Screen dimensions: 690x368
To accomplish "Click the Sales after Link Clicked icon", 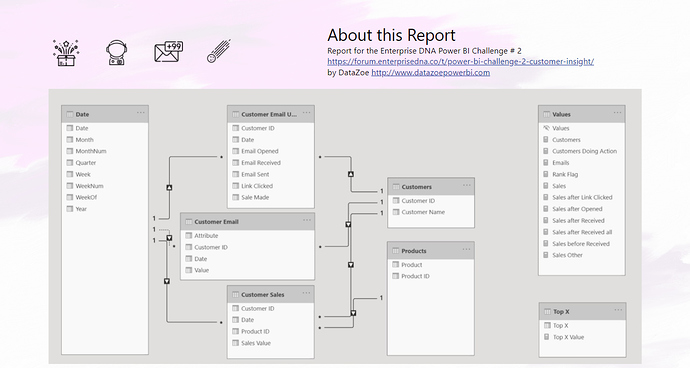I will pyautogui.click(x=547, y=197).
